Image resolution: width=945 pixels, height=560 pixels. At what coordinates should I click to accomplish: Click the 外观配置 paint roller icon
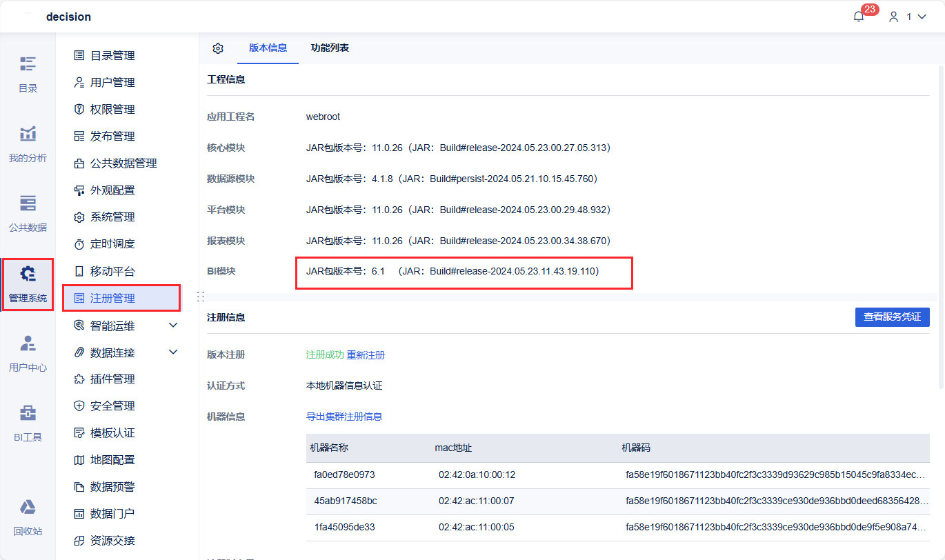click(79, 190)
